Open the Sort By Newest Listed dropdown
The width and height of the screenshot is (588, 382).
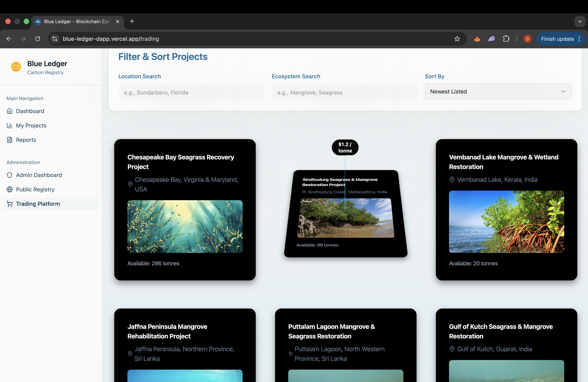pyautogui.click(x=498, y=92)
